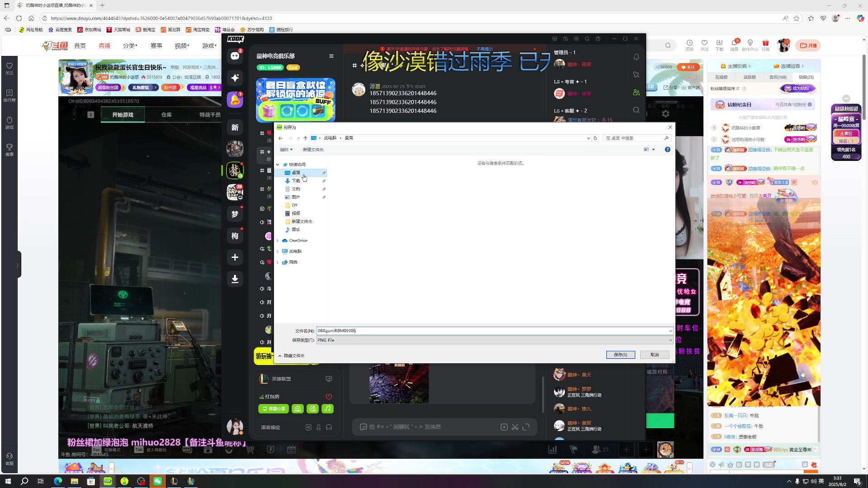The width and height of the screenshot is (868, 488).
Task: Click 不再提示 link in KOOK warning
Action: [x=485, y=49]
